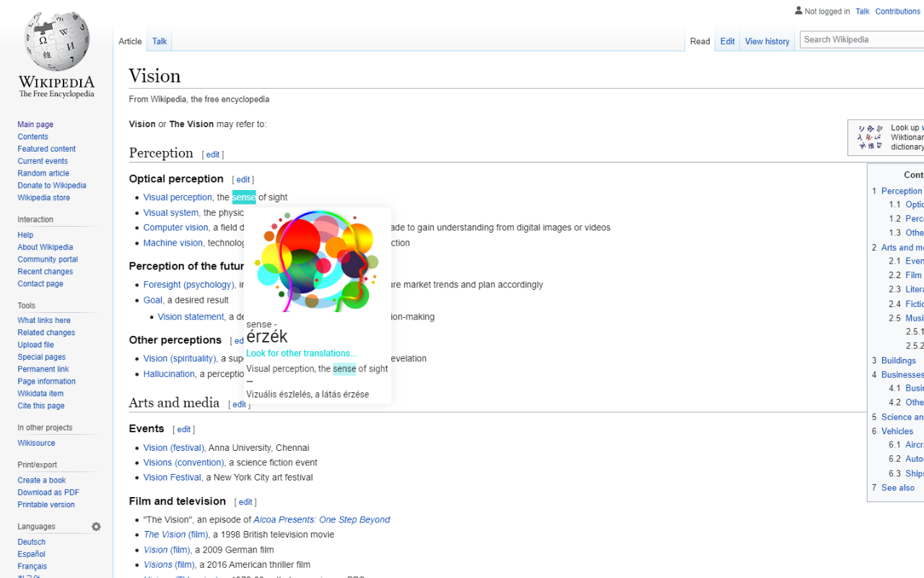Switch language to Français
This screenshot has width=924, height=578.
(x=32, y=566)
